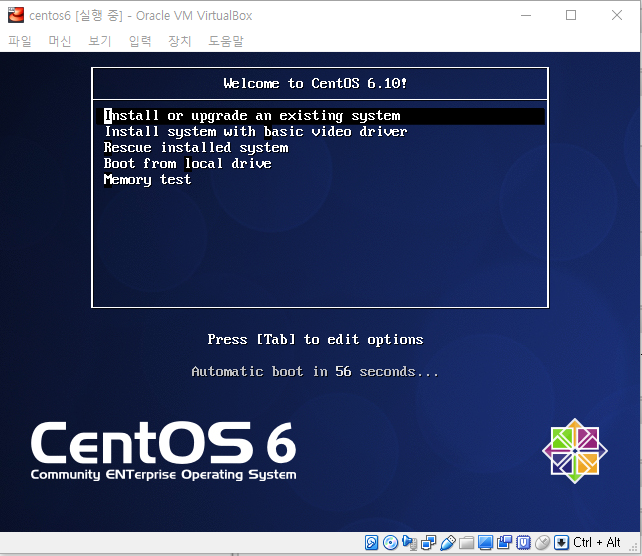Image resolution: width=642 pixels, height=556 pixels.
Task: Select Rescue installed system option
Action: (x=196, y=148)
